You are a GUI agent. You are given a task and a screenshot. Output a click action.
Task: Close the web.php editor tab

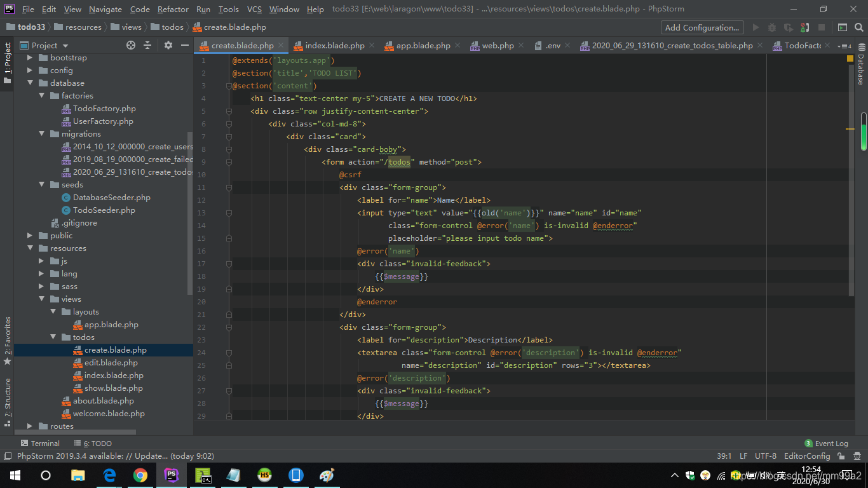coord(521,45)
